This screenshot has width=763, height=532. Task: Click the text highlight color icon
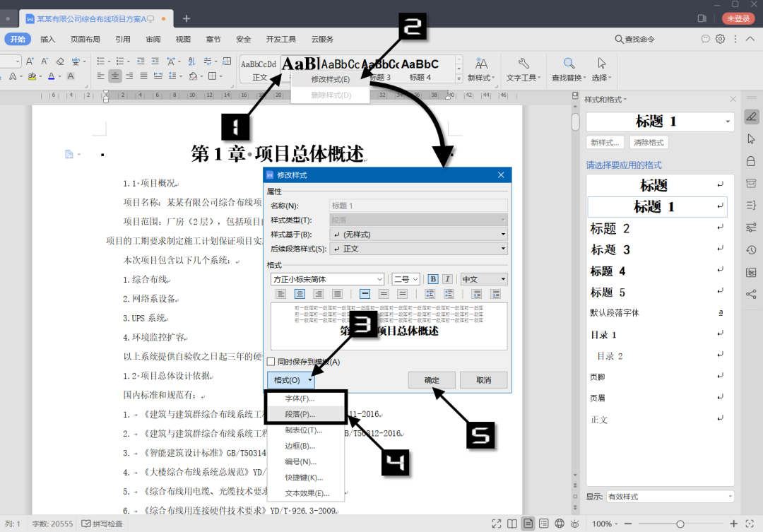click(32, 76)
